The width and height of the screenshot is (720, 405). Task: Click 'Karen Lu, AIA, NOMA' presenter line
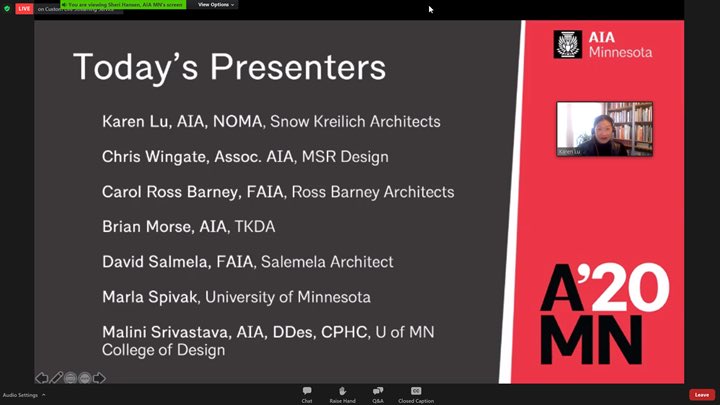(x=271, y=121)
